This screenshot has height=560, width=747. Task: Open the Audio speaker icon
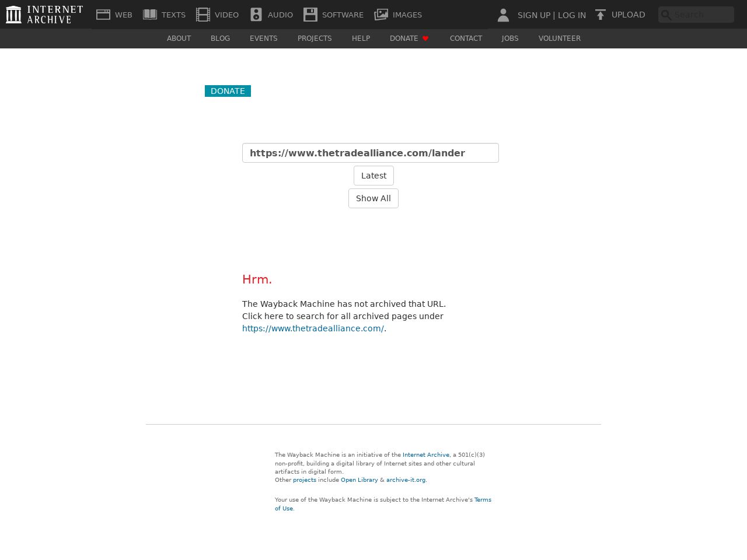click(x=256, y=15)
